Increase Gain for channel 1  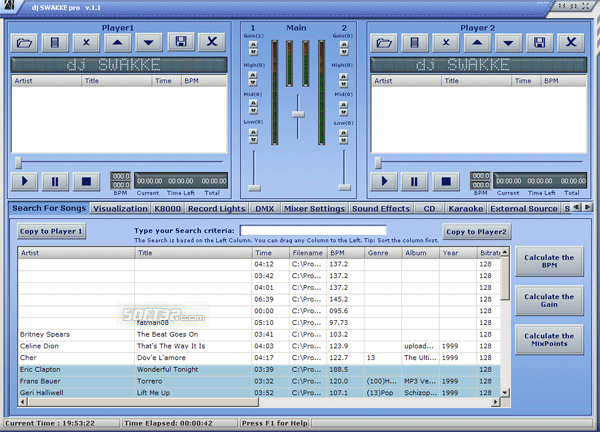[x=253, y=44]
